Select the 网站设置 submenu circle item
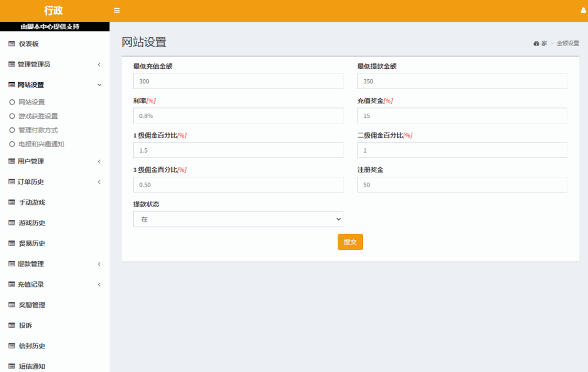Screen dimensions: 588x372 click(31, 102)
